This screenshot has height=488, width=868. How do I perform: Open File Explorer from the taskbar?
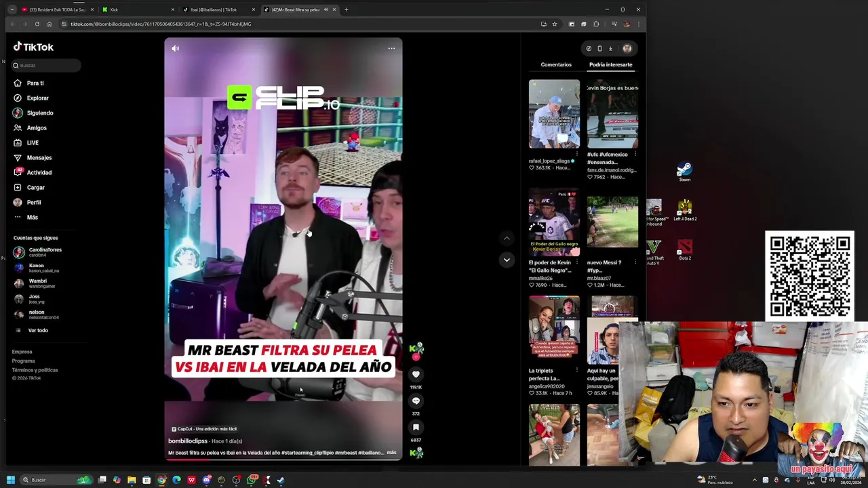pyautogui.click(x=132, y=480)
